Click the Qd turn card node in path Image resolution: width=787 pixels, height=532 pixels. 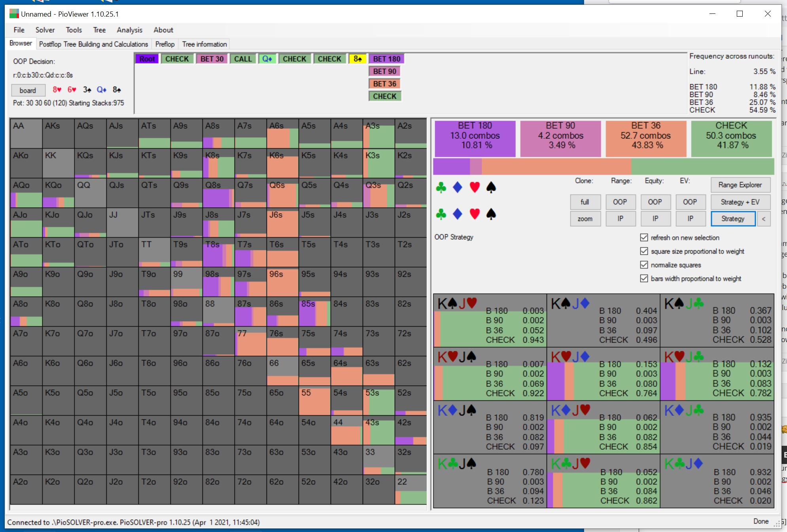tap(267, 59)
